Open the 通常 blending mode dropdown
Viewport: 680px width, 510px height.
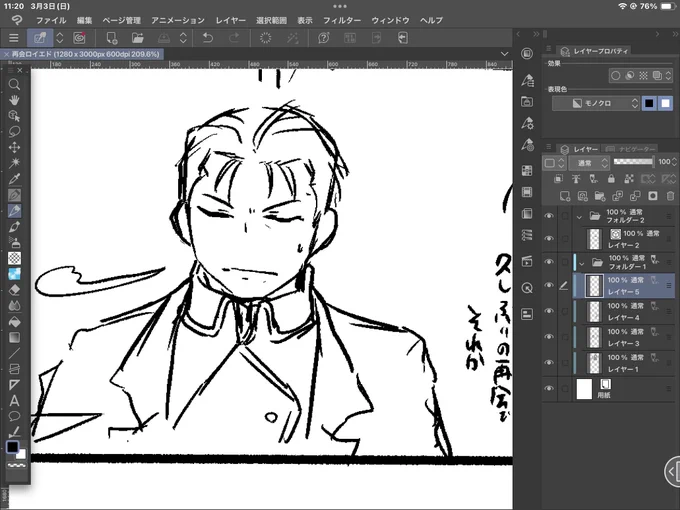tap(589, 163)
